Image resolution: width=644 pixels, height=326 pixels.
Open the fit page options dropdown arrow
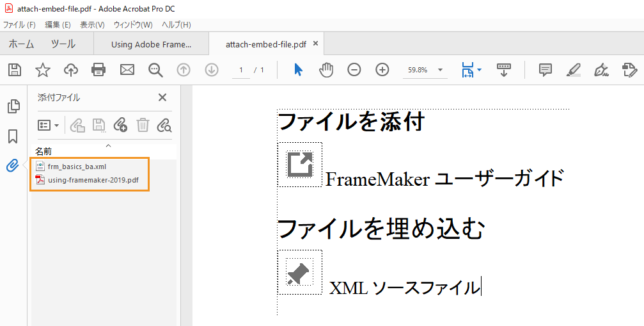pos(479,70)
